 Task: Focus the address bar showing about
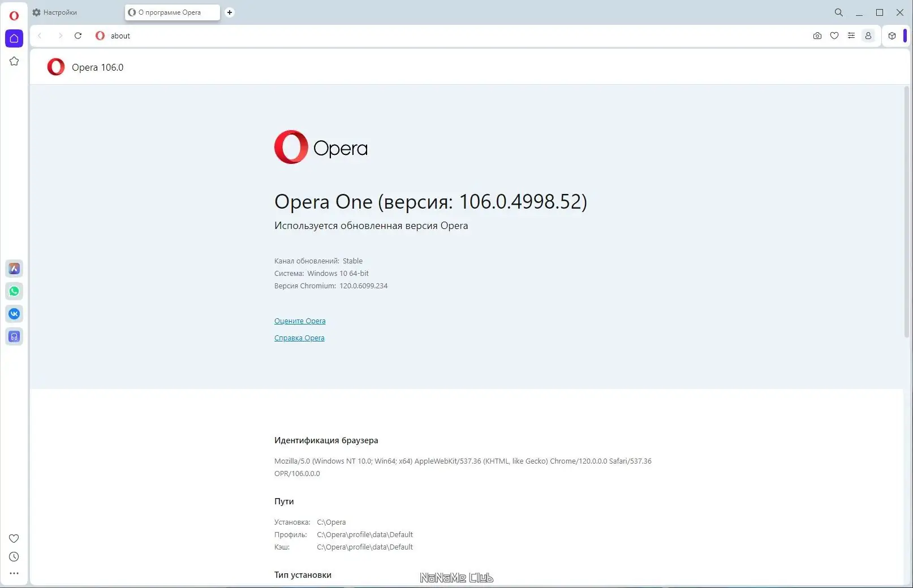[453, 36]
